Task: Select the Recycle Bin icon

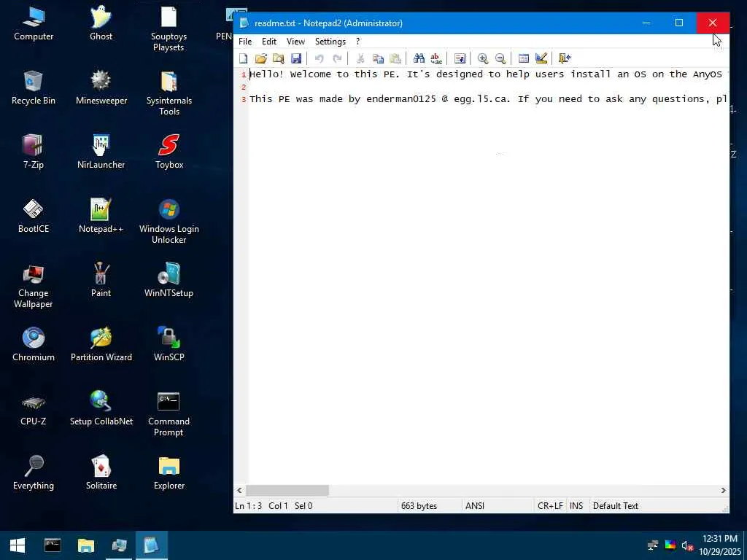Action: pyautogui.click(x=34, y=88)
